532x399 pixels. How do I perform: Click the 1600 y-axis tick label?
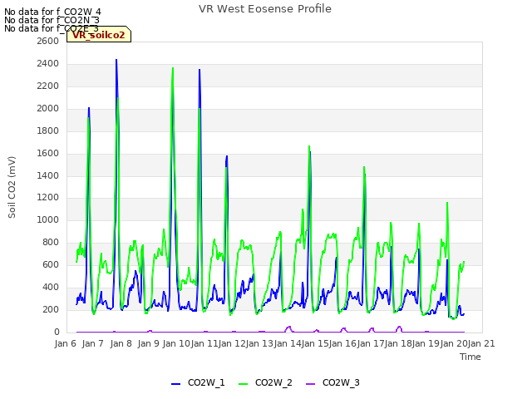point(48,153)
